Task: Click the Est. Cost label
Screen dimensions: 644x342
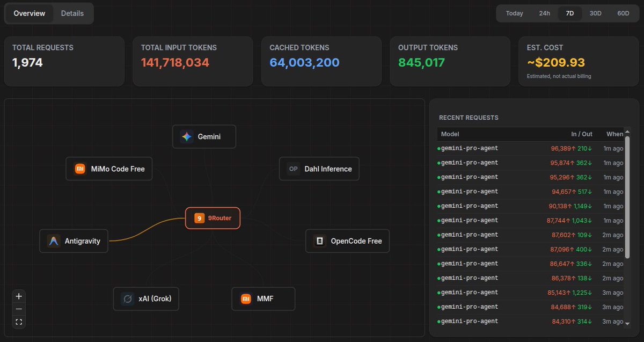Action: pyautogui.click(x=545, y=48)
